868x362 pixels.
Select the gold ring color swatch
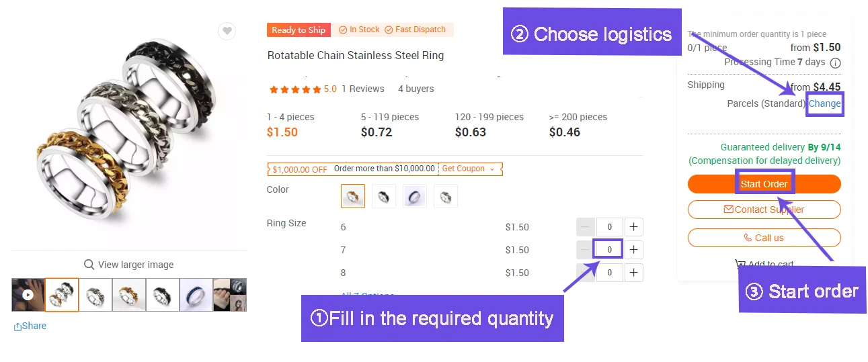[353, 196]
